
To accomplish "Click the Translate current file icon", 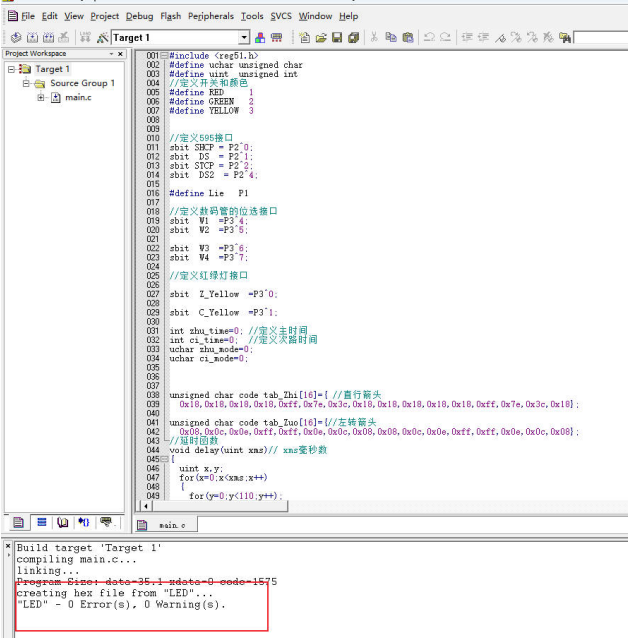I will (x=16, y=38).
